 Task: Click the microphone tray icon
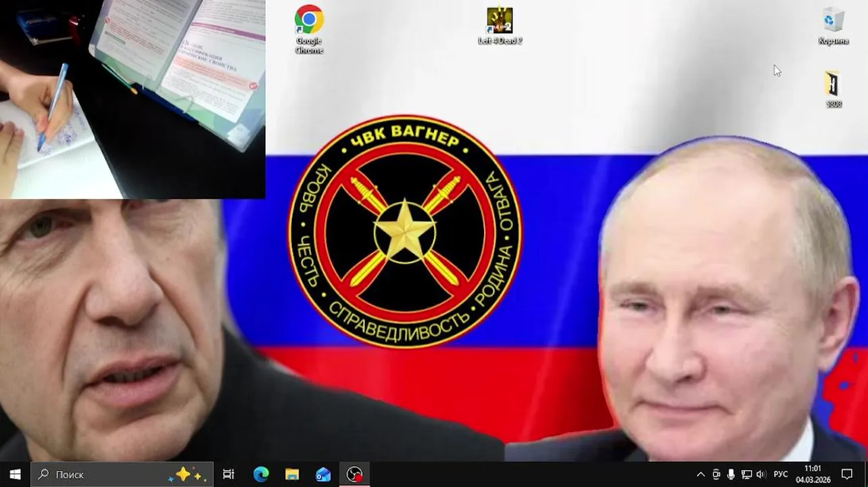[731, 474]
